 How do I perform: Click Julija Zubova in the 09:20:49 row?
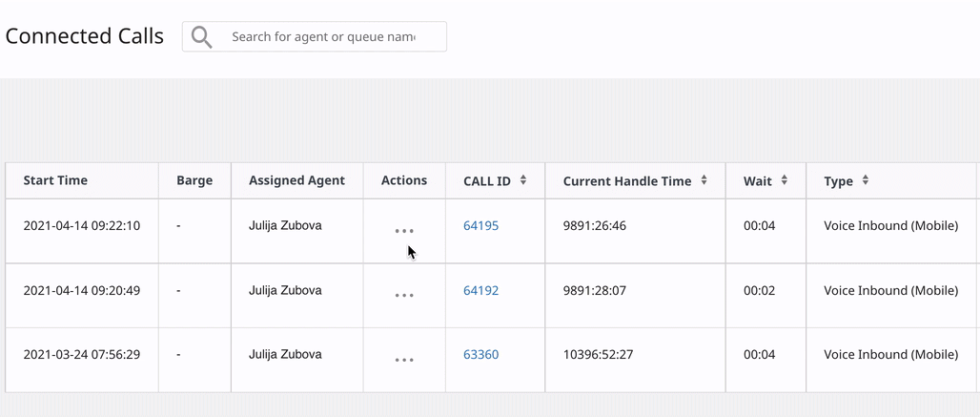285,290
